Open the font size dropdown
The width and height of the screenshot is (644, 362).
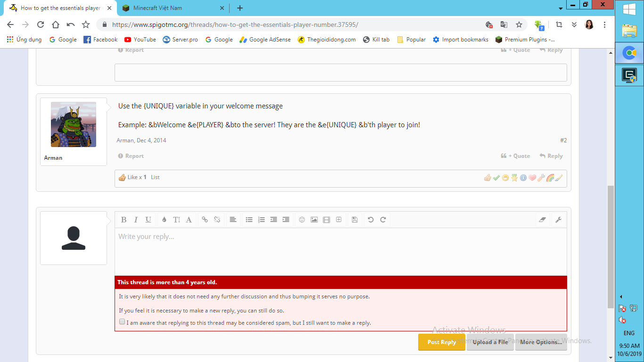176,220
